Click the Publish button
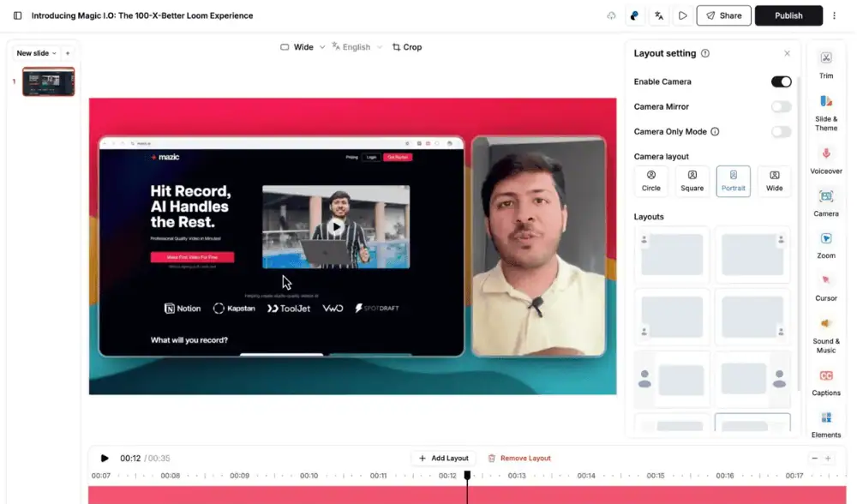 click(x=788, y=15)
